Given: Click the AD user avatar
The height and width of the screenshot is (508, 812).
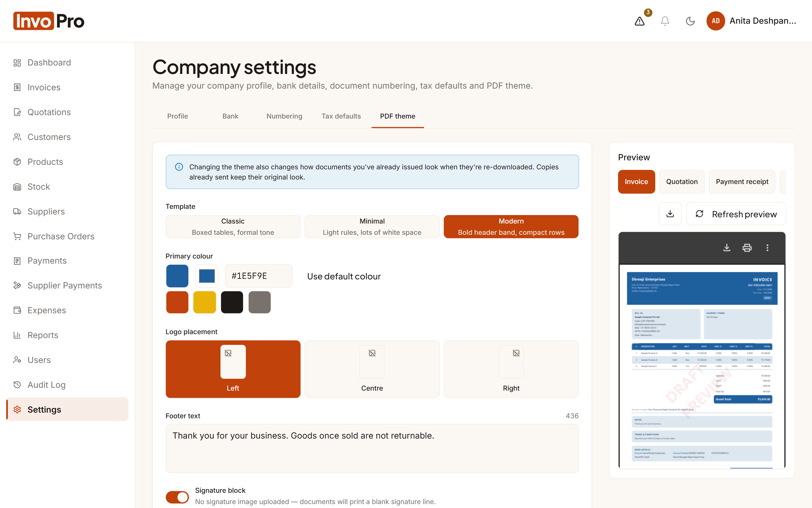Looking at the screenshot, I should 715,21.
